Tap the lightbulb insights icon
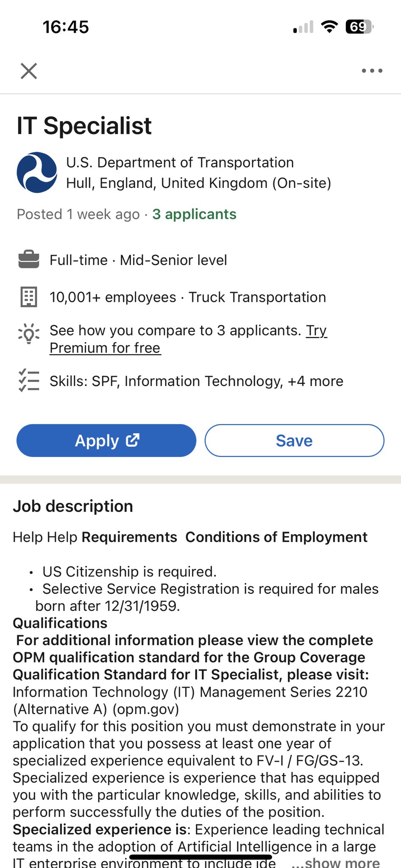This screenshot has height=868, width=401. click(29, 334)
